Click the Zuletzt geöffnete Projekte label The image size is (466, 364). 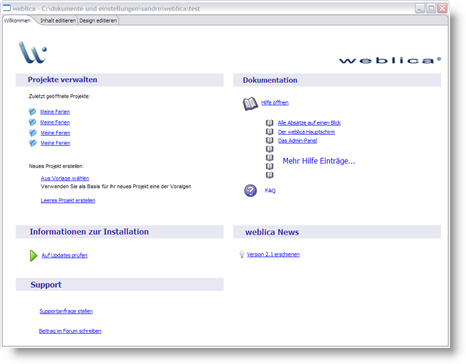[x=59, y=96]
